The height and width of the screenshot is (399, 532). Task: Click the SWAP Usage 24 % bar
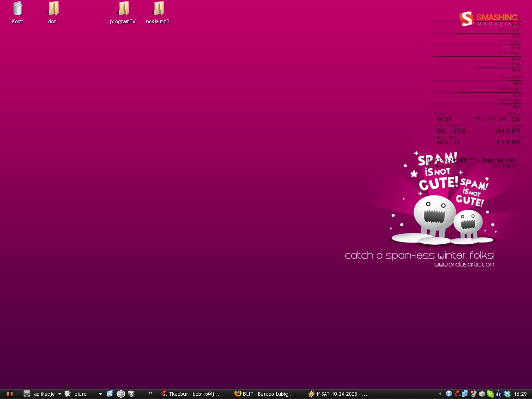(x=476, y=104)
